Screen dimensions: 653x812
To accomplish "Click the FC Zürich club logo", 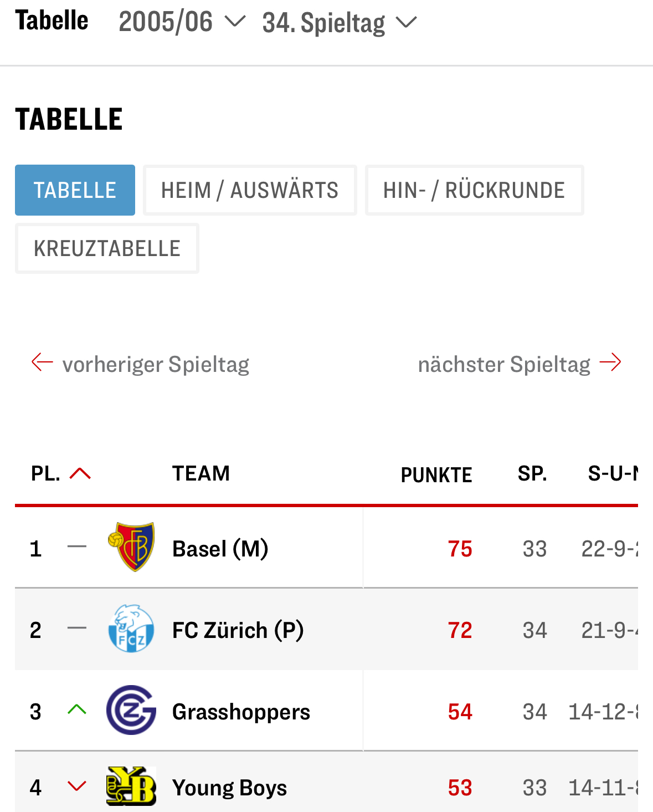I will click(131, 629).
